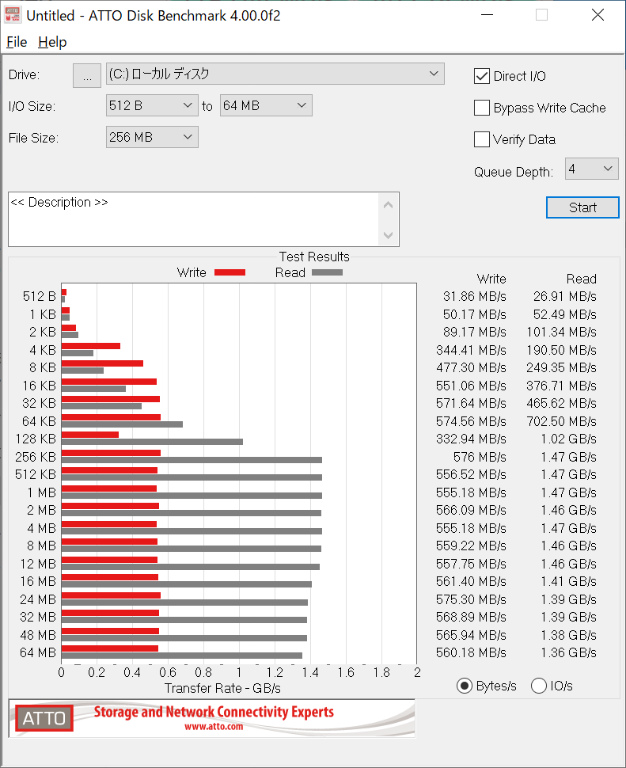Image resolution: width=626 pixels, height=768 pixels.
Task: Open the I/O Size start dropdown 512 B
Action: point(152,105)
